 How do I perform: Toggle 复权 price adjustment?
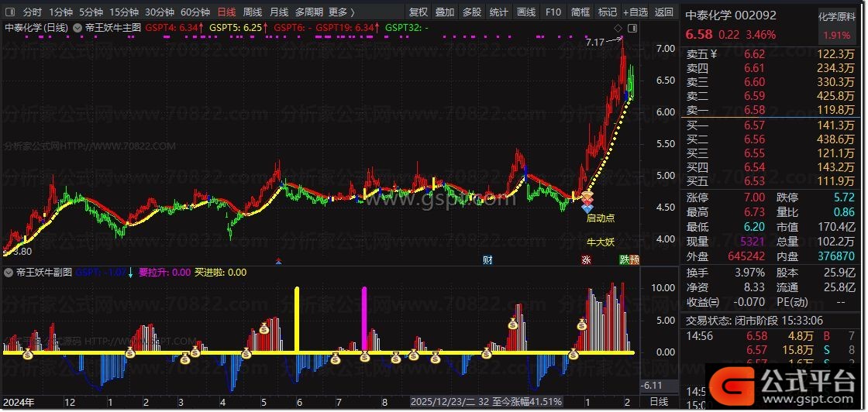418,12
